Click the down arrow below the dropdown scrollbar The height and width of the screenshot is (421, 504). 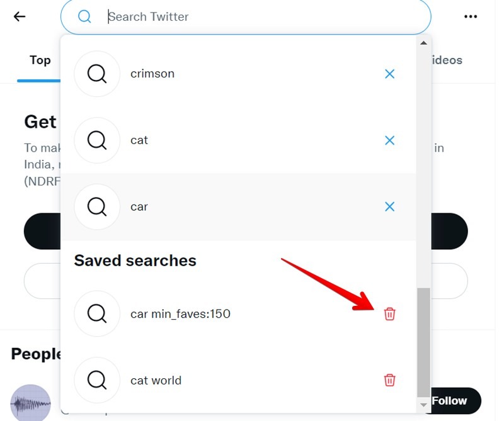[423, 405]
